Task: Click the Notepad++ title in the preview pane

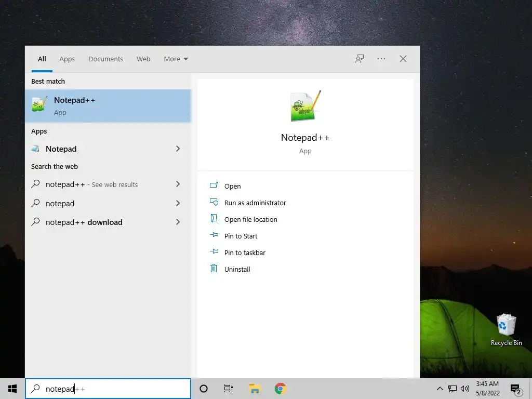Action: click(305, 137)
